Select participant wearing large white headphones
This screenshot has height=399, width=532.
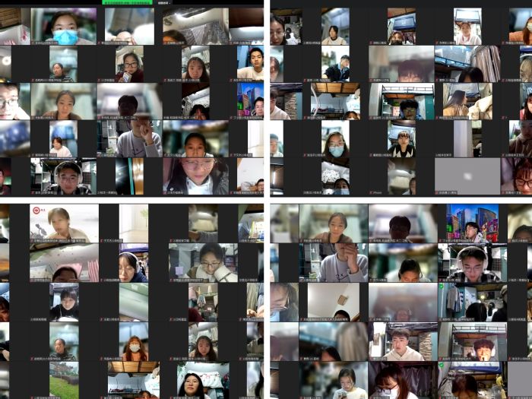(x=472, y=262)
